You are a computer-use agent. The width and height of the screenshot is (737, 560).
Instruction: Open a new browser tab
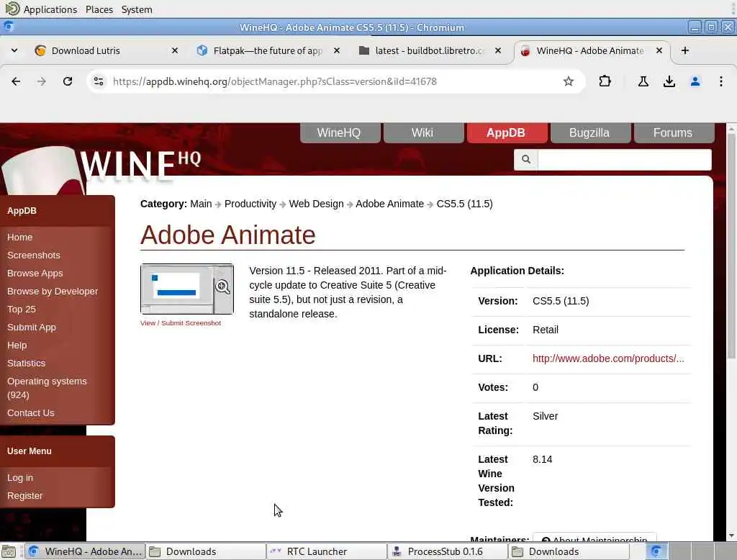[x=685, y=50]
